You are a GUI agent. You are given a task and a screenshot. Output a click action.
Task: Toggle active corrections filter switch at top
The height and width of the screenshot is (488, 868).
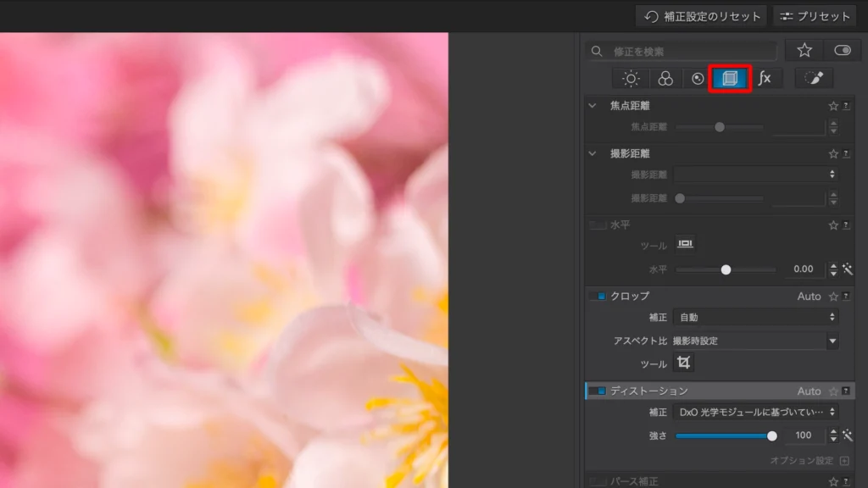coord(842,51)
